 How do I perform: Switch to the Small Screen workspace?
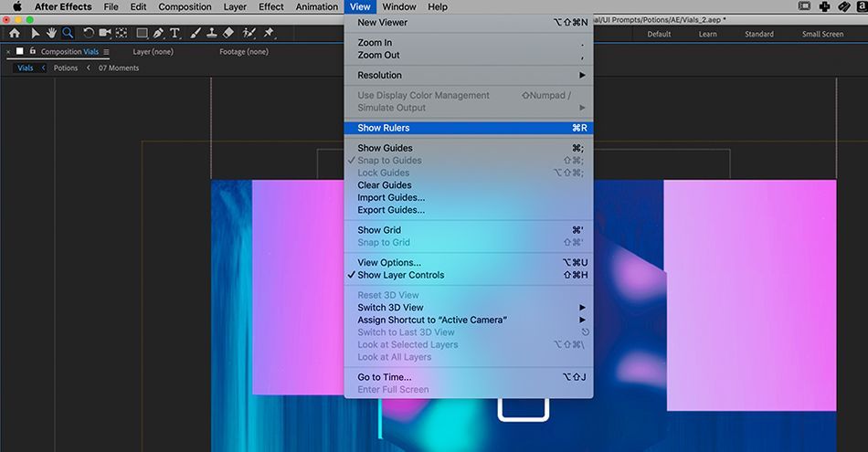coord(822,34)
